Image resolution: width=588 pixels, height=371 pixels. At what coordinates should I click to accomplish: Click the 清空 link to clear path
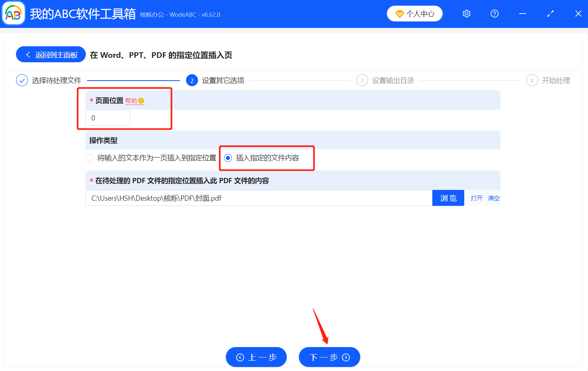pyautogui.click(x=494, y=198)
